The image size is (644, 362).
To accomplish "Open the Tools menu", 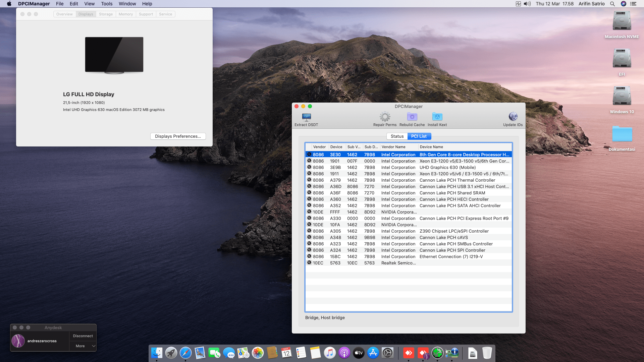I will [107, 4].
